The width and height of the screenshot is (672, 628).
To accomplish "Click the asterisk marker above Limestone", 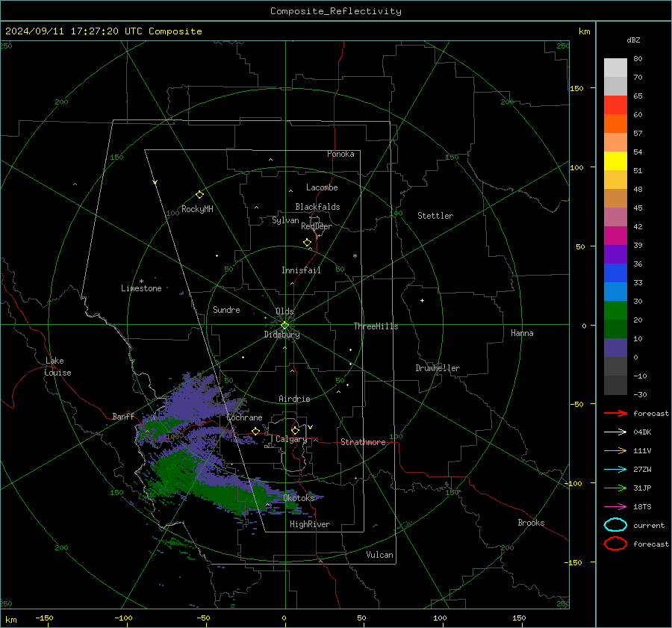I will [x=141, y=282].
